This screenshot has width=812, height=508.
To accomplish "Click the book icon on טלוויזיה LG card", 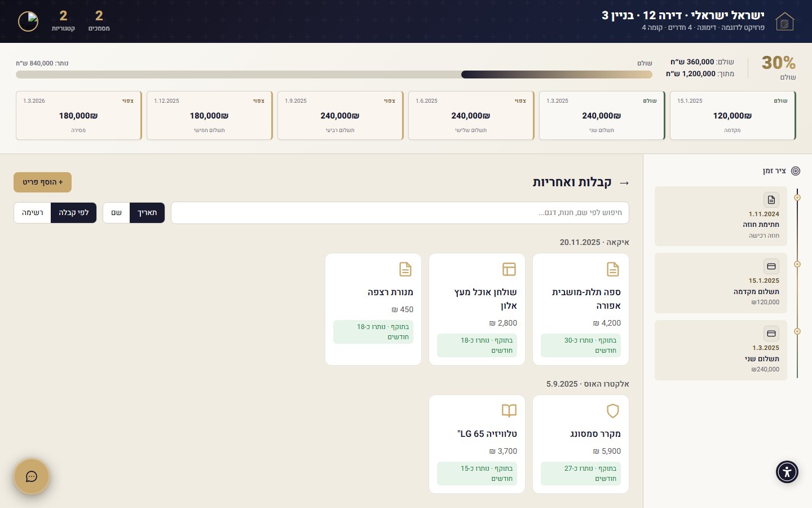I will (x=509, y=411).
